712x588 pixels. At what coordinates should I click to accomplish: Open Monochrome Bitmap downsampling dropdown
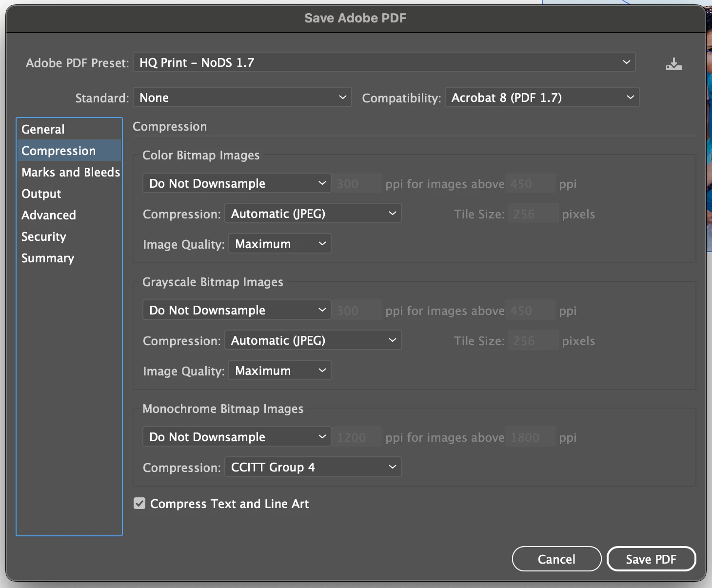tap(237, 437)
